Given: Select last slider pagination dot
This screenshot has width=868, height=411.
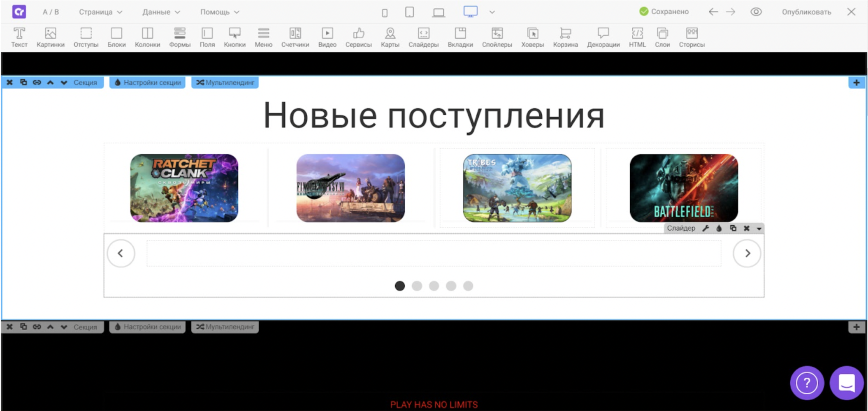Looking at the screenshot, I should coord(468,286).
